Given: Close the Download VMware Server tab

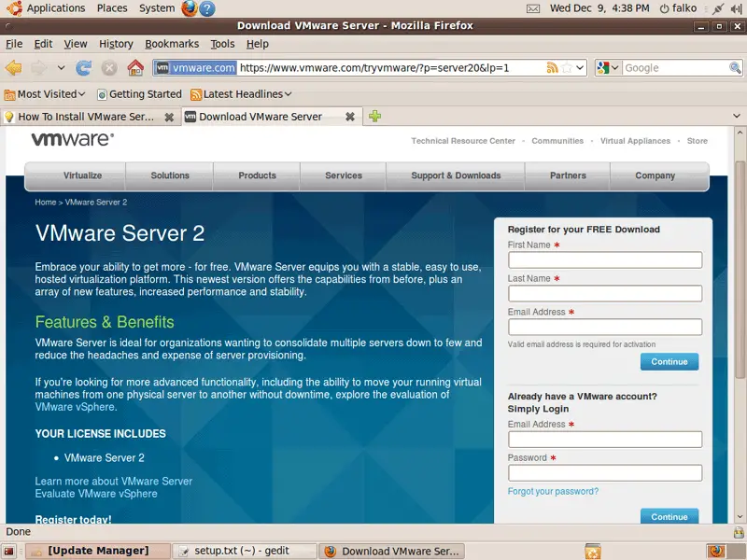Looking at the screenshot, I should 350,117.
